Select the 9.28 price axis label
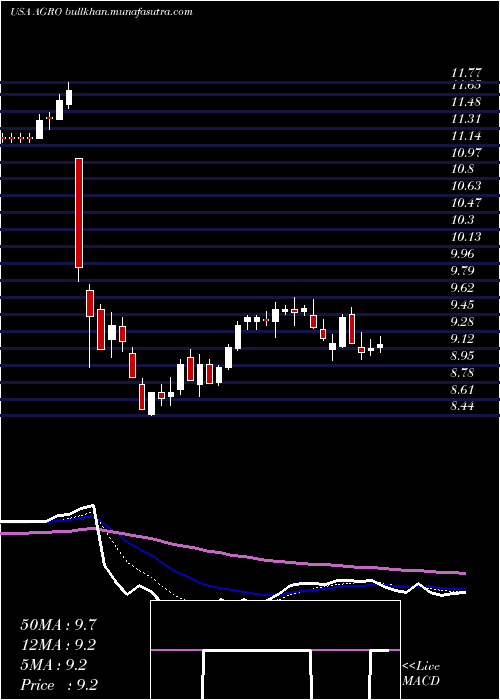The height and width of the screenshot is (700, 500). tap(464, 322)
